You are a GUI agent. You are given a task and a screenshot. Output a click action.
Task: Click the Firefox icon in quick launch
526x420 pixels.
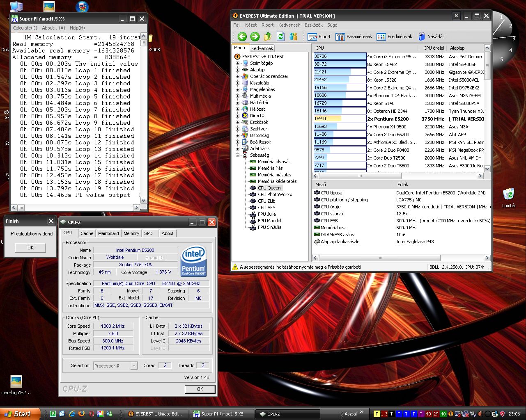coord(81,414)
